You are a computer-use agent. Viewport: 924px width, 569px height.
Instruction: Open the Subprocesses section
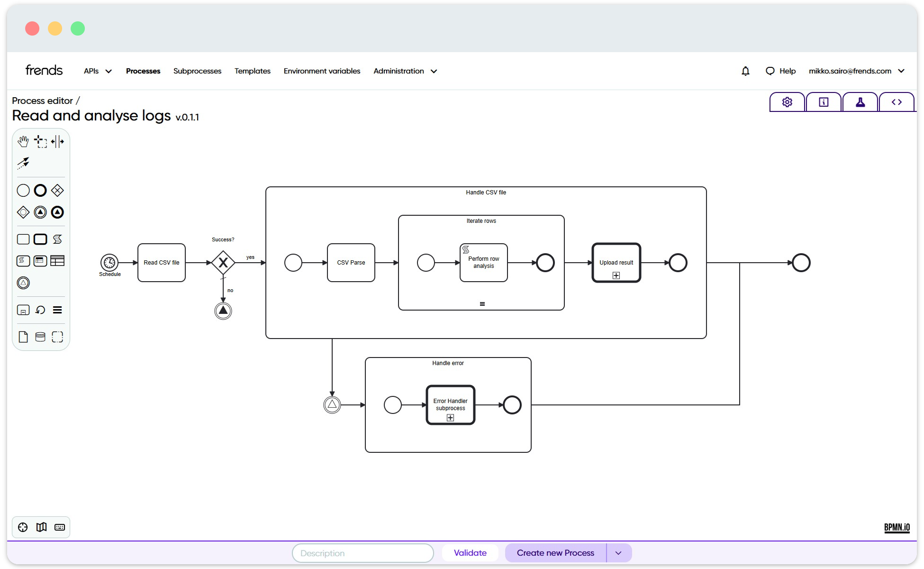click(197, 71)
